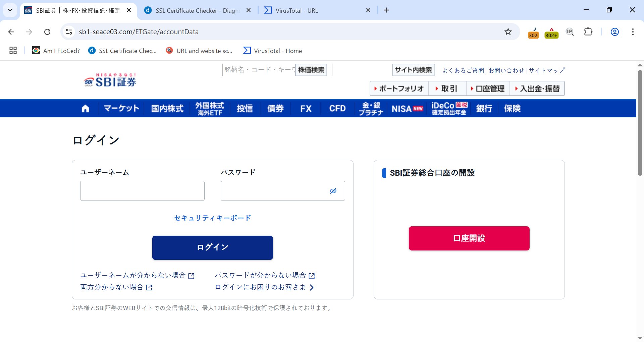The height and width of the screenshot is (342, 644).
Task: Open the サイトマップ link
Action: tap(546, 70)
